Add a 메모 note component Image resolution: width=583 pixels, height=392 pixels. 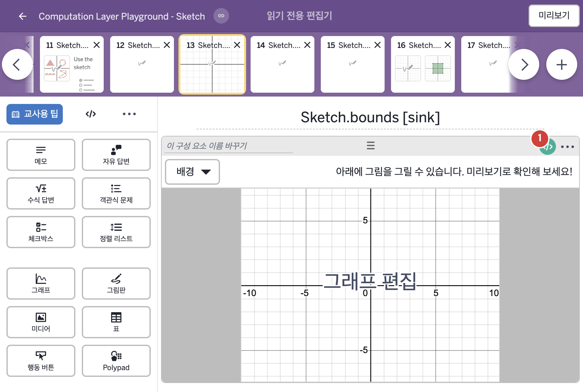(41, 155)
